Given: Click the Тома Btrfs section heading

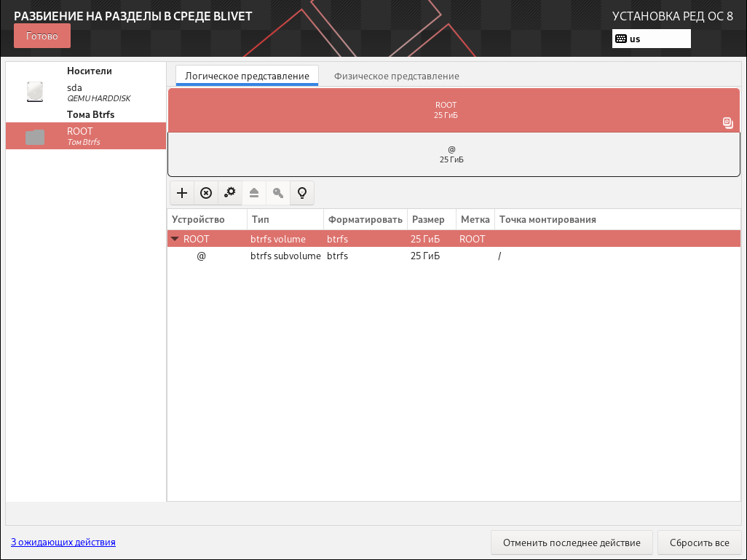Looking at the screenshot, I should pos(90,114).
